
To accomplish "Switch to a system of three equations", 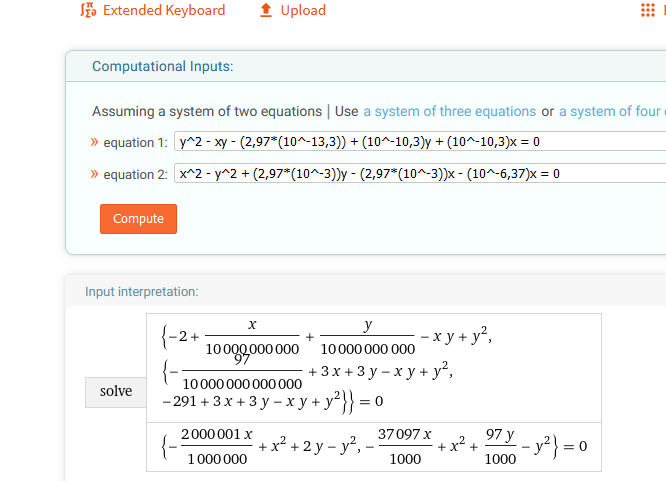I will click(x=450, y=111).
